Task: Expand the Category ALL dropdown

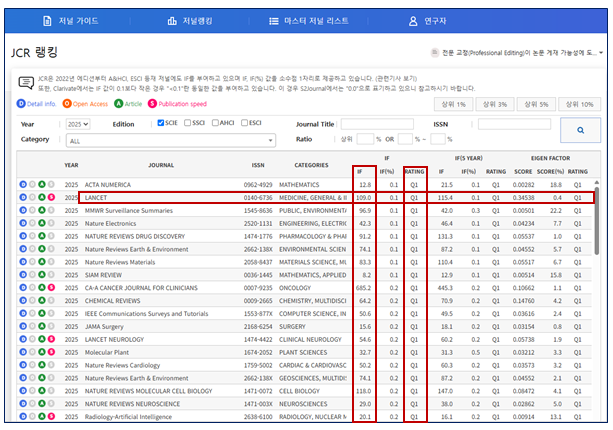Action: tap(171, 141)
